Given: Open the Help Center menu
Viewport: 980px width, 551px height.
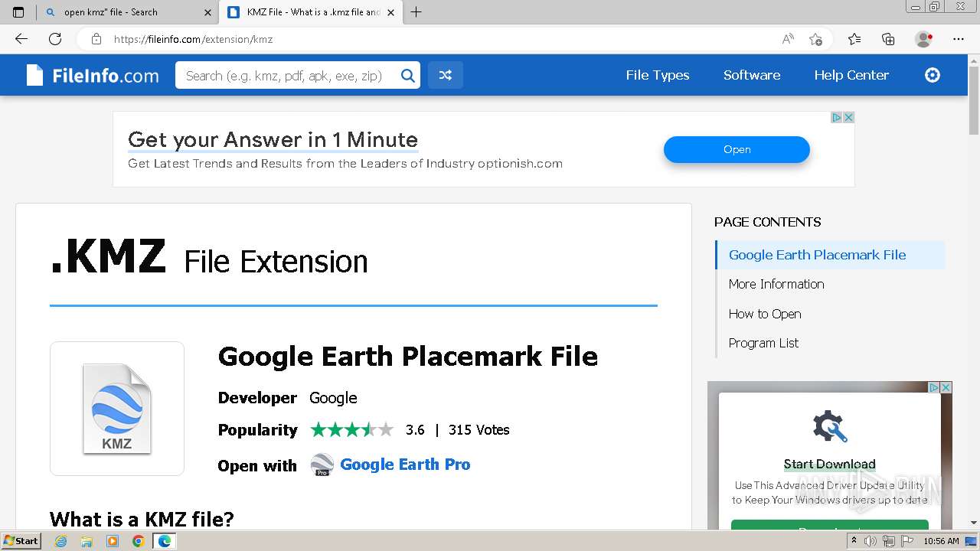Looking at the screenshot, I should click(x=851, y=75).
